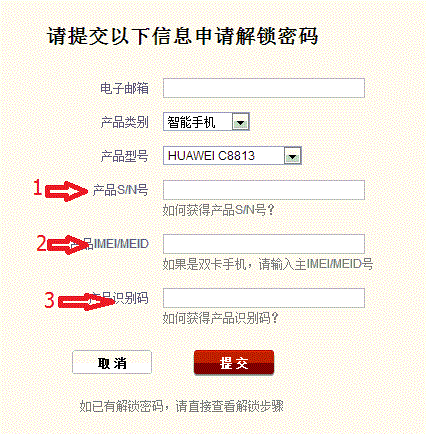Click the red arrow numbered 1
The width and height of the screenshot is (426, 434).
pyautogui.click(x=66, y=191)
